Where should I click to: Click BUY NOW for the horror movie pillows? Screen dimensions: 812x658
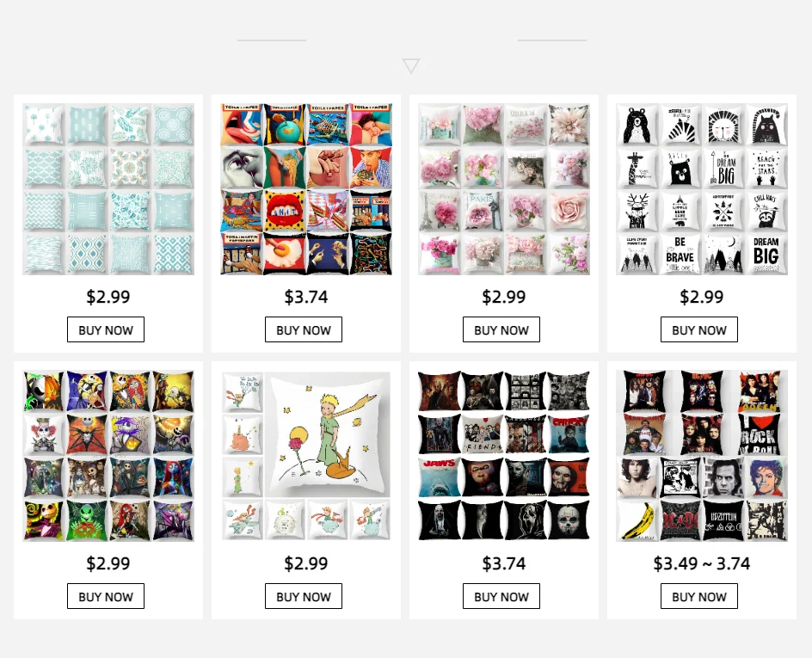(x=501, y=596)
